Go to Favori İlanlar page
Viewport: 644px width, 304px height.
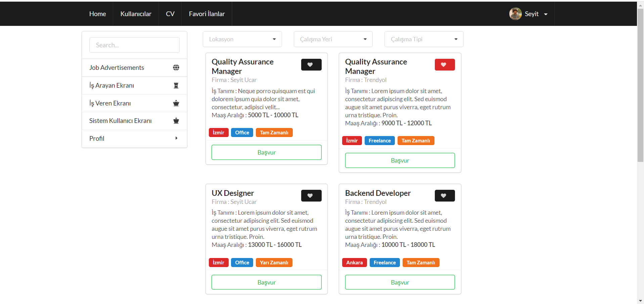[x=206, y=14]
